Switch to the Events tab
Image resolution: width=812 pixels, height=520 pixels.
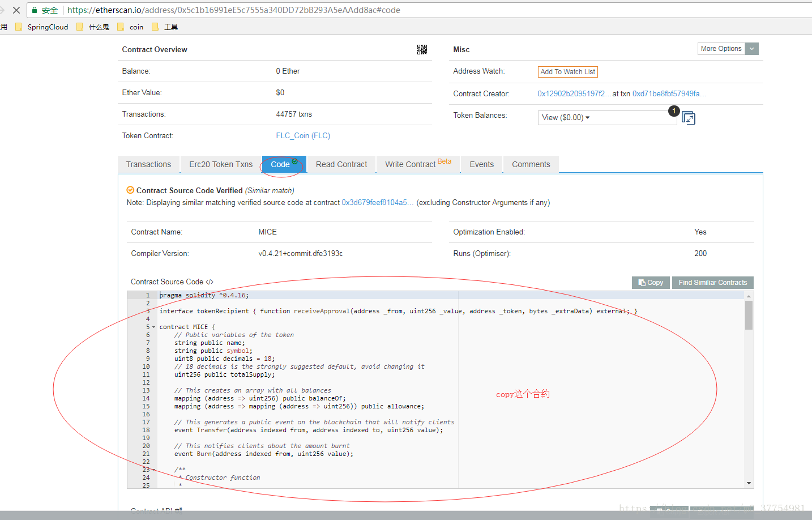coord(482,164)
